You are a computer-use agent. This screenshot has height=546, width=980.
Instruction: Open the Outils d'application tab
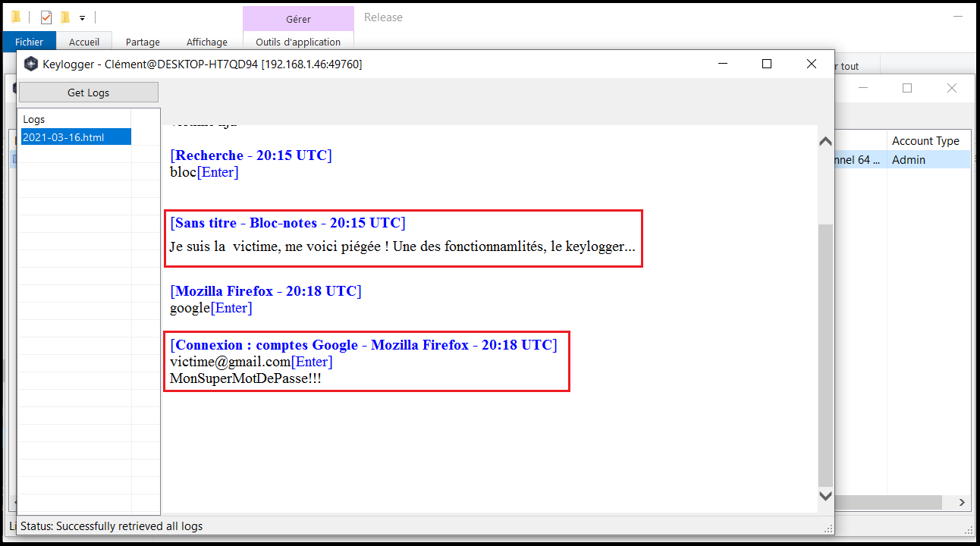pyautogui.click(x=298, y=42)
